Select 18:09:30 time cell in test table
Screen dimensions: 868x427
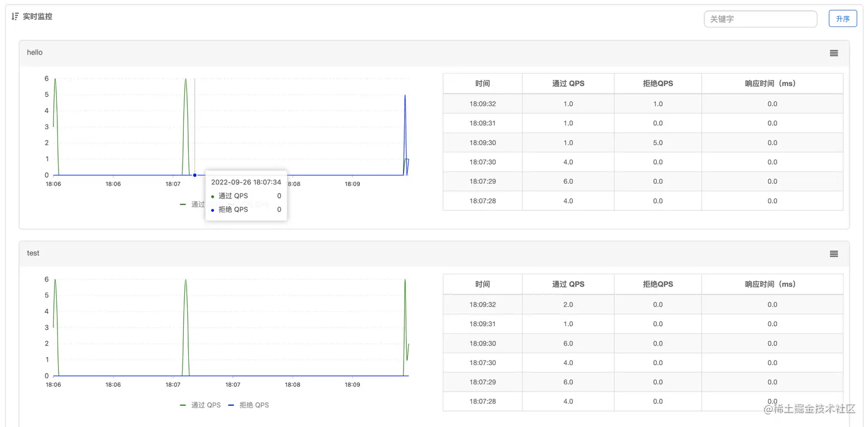(x=483, y=344)
